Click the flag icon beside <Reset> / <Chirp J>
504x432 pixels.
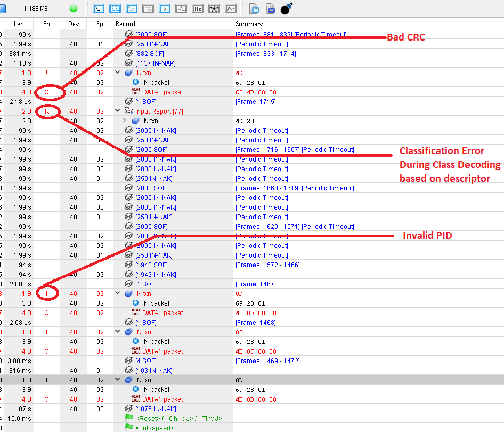point(129,418)
